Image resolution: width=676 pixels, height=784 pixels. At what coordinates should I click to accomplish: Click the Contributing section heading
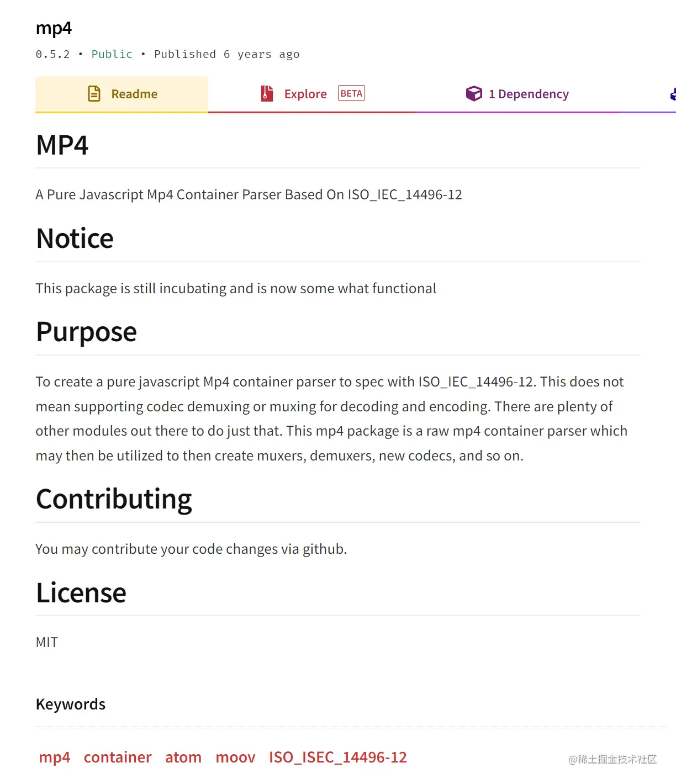pos(114,499)
